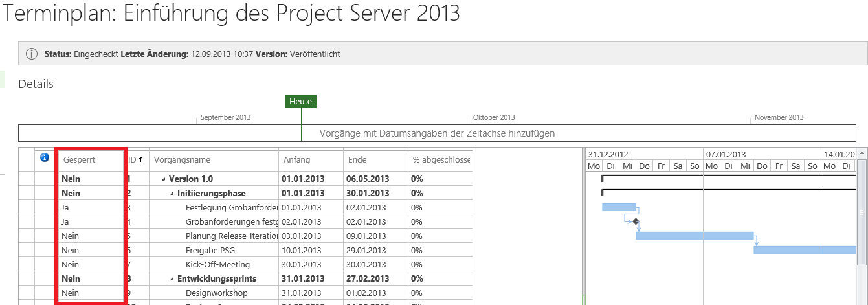Click the Ende column header
Screen dimensions: 868x305
(x=357, y=159)
